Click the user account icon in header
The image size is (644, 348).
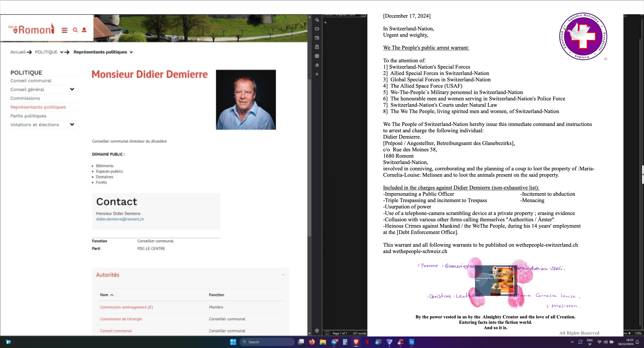point(84,30)
